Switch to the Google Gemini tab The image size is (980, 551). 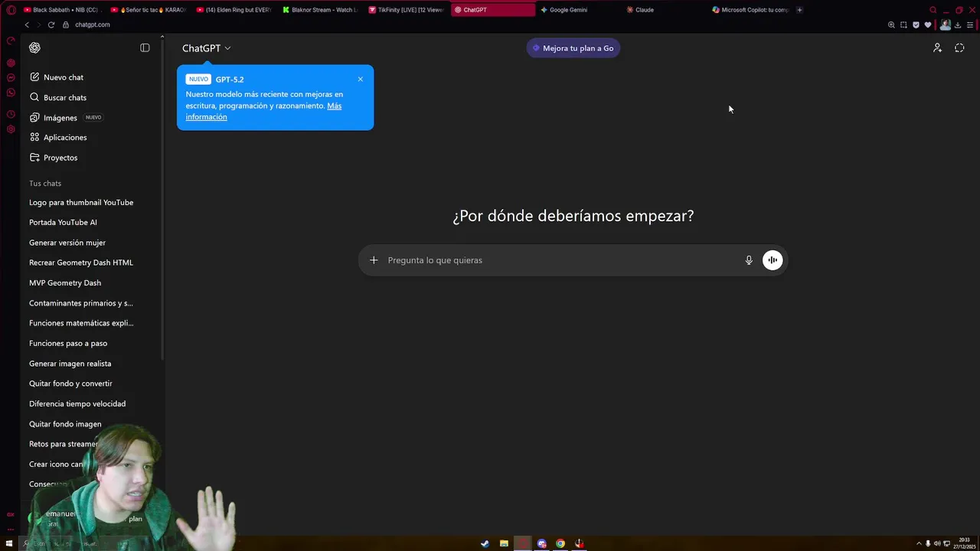pos(579,10)
